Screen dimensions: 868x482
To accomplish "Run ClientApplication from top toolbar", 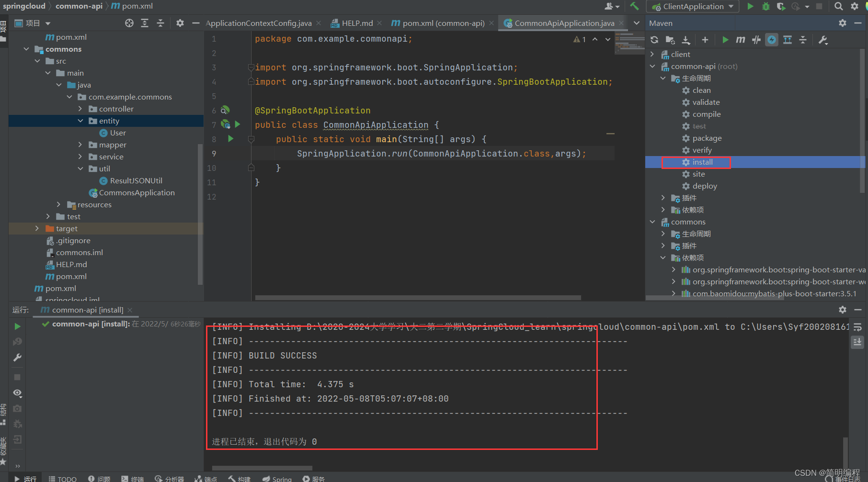I will [x=751, y=6].
